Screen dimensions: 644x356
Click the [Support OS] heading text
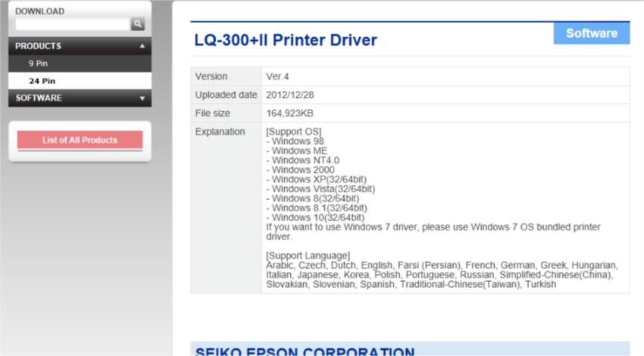(x=294, y=131)
